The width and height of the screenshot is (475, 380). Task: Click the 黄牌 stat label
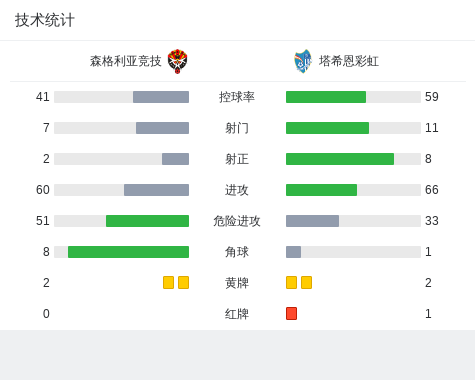[237, 283]
